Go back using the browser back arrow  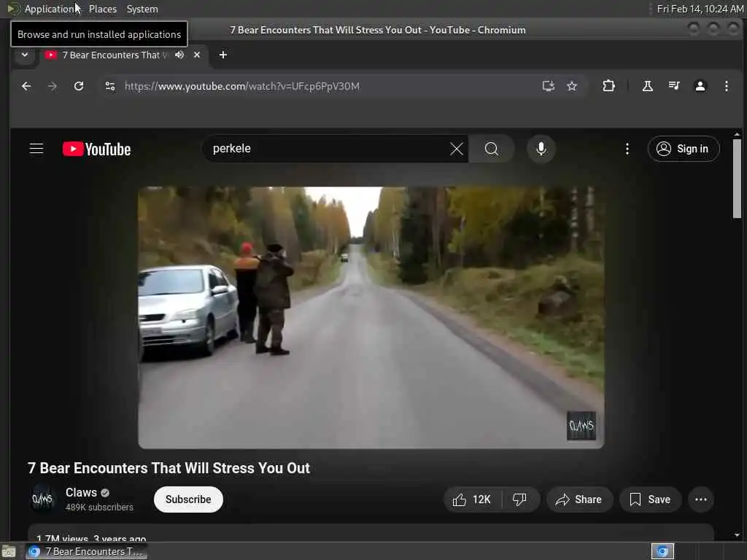click(x=26, y=86)
